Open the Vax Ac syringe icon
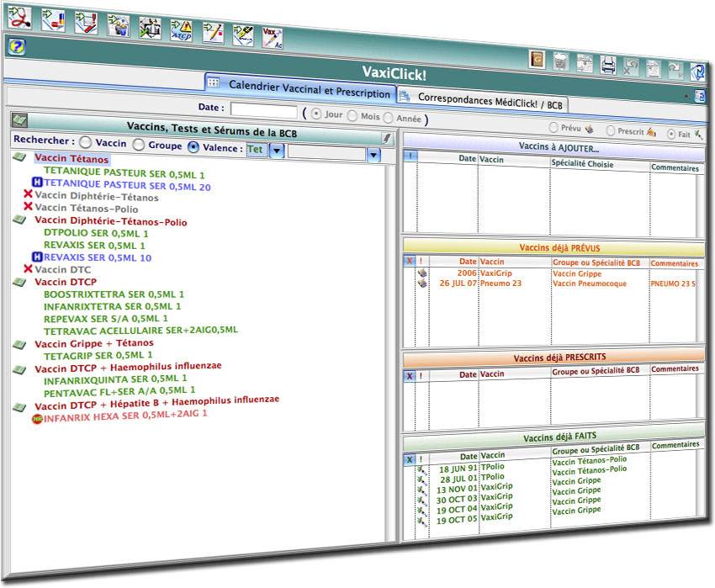The image size is (715, 588). coord(273,39)
